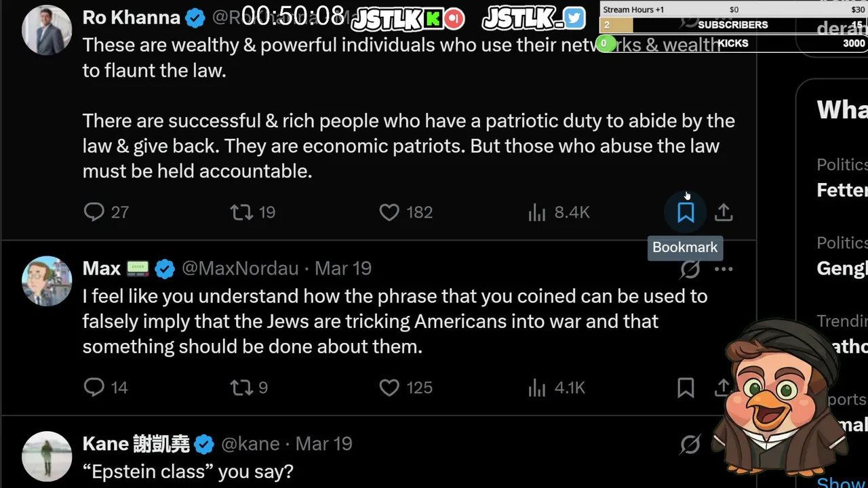Bookmark Ro Khanna's tweet
Viewport: 868px width, 488px height.
click(x=686, y=213)
